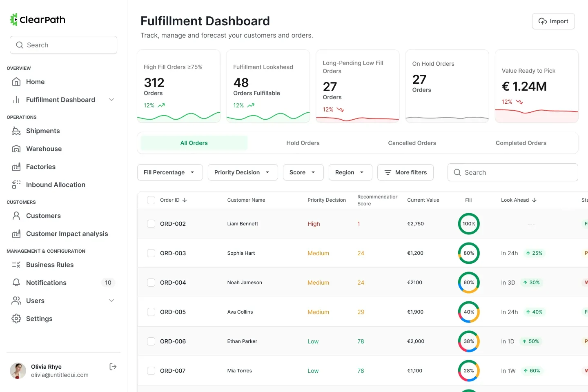The width and height of the screenshot is (588, 392).
Task: Click the Warehouse building icon
Action: [16, 149]
